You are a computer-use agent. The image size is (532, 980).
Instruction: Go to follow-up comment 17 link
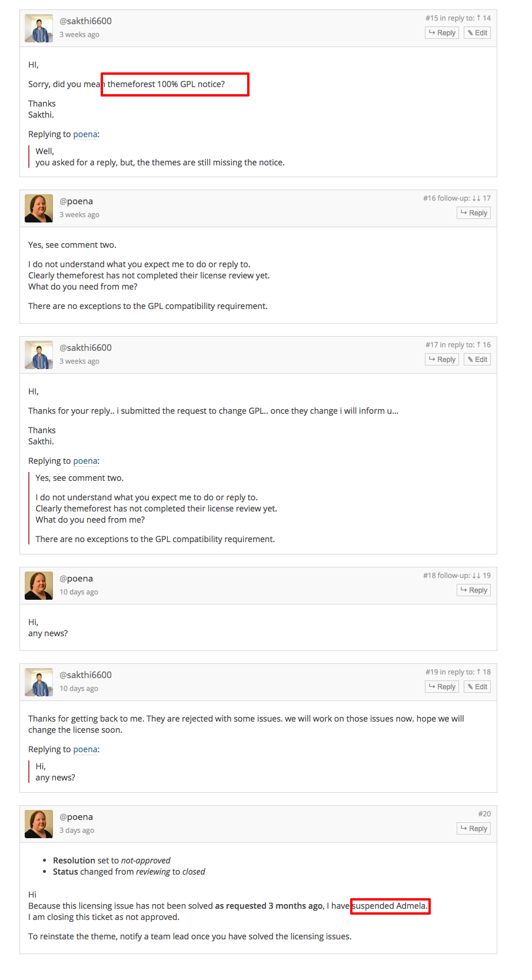click(x=487, y=198)
